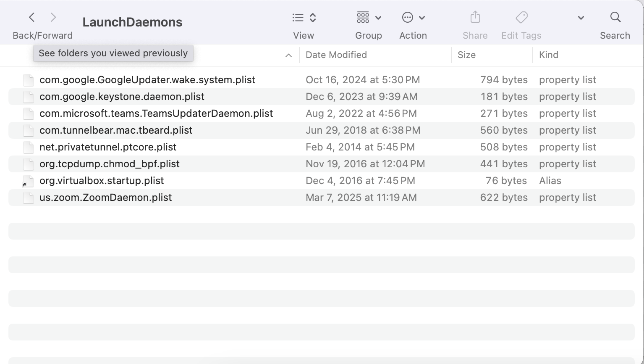The width and height of the screenshot is (644, 364).
Task: Click the us.zoom.ZoomDaemon.plist file icon
Action: [x=28, y=198]
